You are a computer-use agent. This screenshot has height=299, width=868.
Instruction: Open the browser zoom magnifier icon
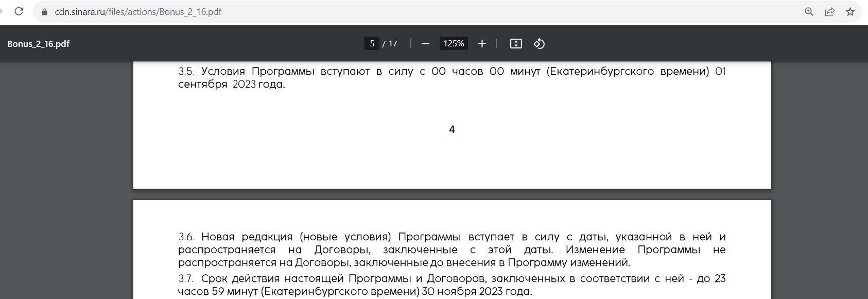pos(809,11)
